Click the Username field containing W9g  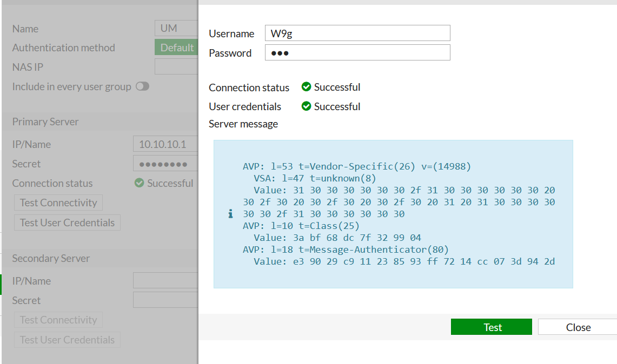(x=357, y=33)
